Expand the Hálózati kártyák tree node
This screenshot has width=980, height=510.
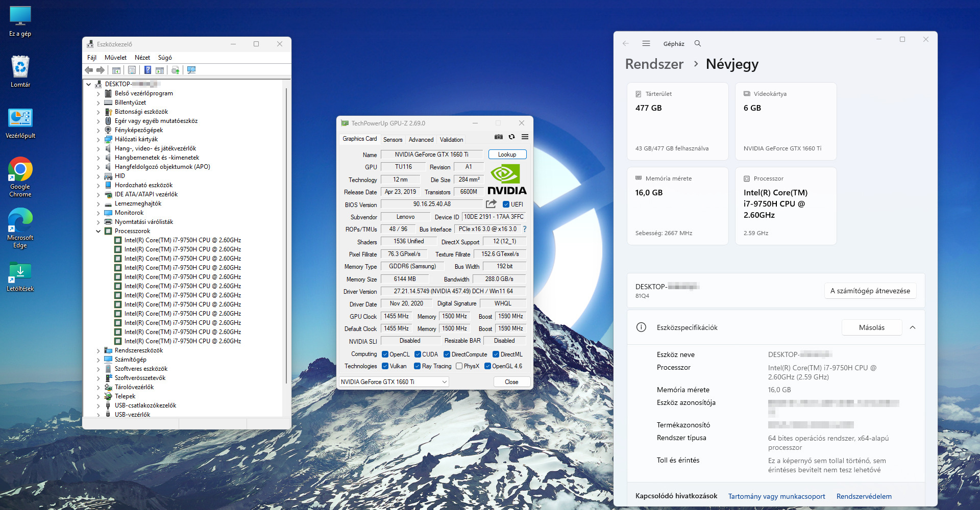[x=99, y=139]
